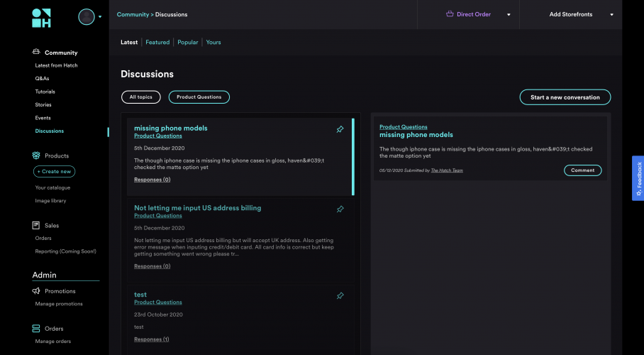The width and height of the screenshot is (644, 355).
Task: Click Product Questions under missing phone models card
Action: (x=157, y=136)
